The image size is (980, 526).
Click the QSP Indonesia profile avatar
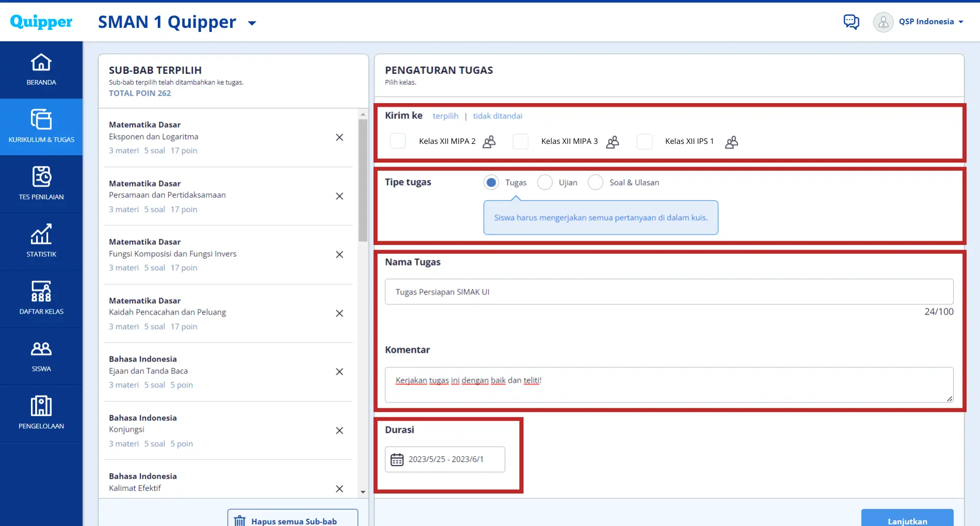[x=883, y=22]
